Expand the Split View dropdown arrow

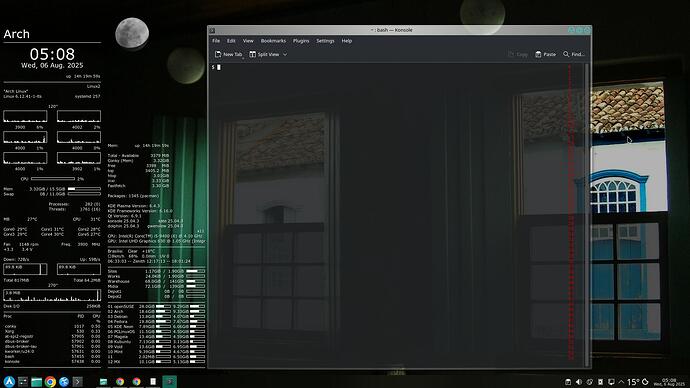(285, 55)
